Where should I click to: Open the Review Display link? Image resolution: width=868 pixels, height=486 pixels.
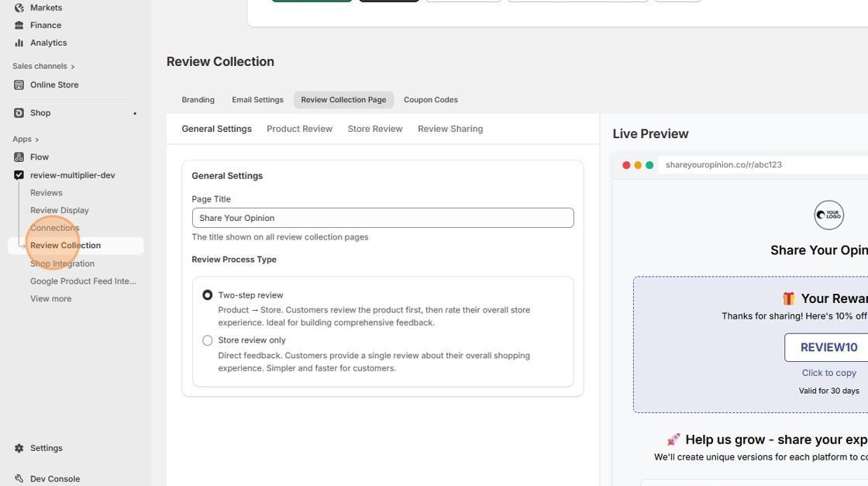[60, 210]
